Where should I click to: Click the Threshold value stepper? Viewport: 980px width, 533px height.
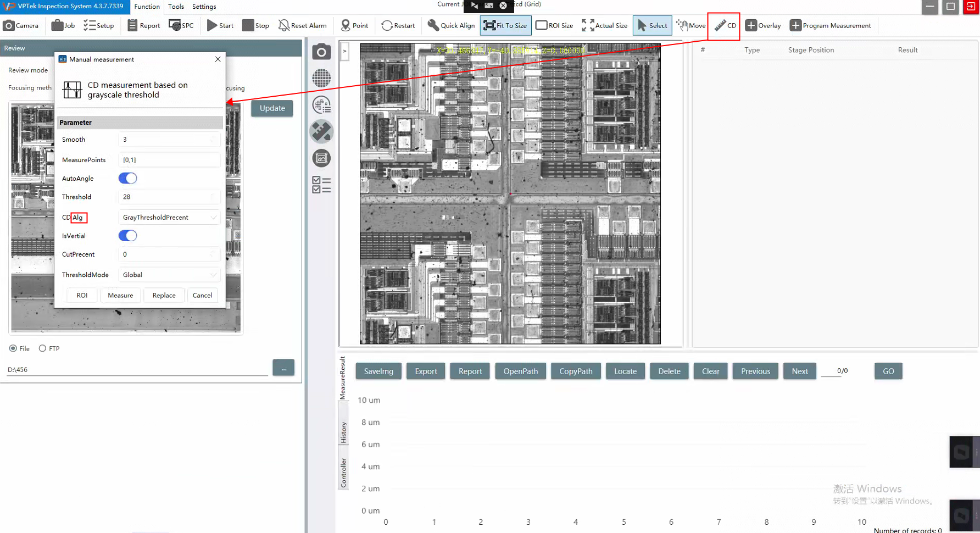213,197
